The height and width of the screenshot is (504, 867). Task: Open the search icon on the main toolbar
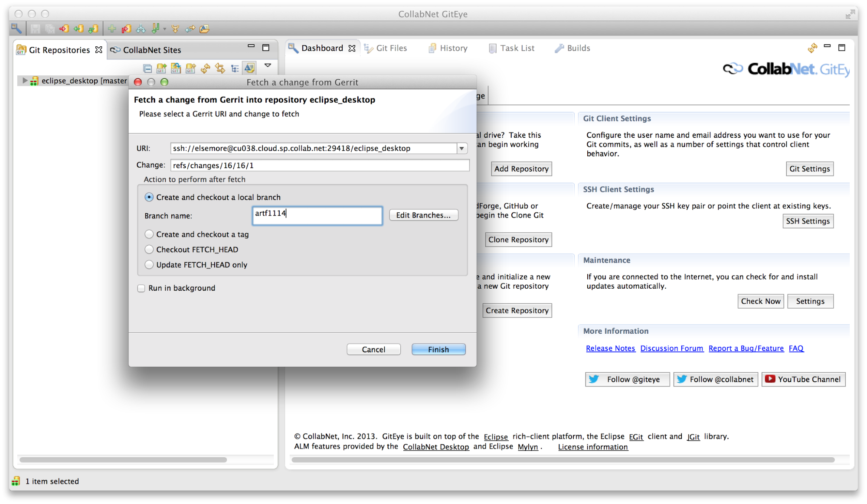pos(16,29)
